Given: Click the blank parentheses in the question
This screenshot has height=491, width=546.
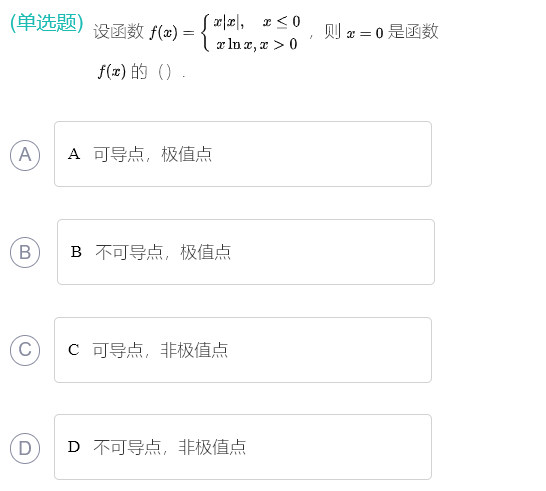Looking at the screenshot, I should (164, 72).
